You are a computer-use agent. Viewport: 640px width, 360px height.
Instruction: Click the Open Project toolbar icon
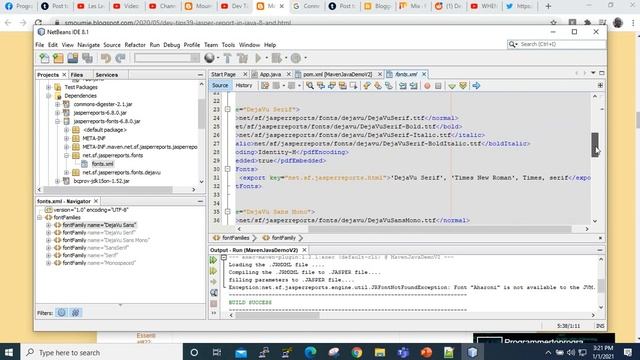click(73, 58)
